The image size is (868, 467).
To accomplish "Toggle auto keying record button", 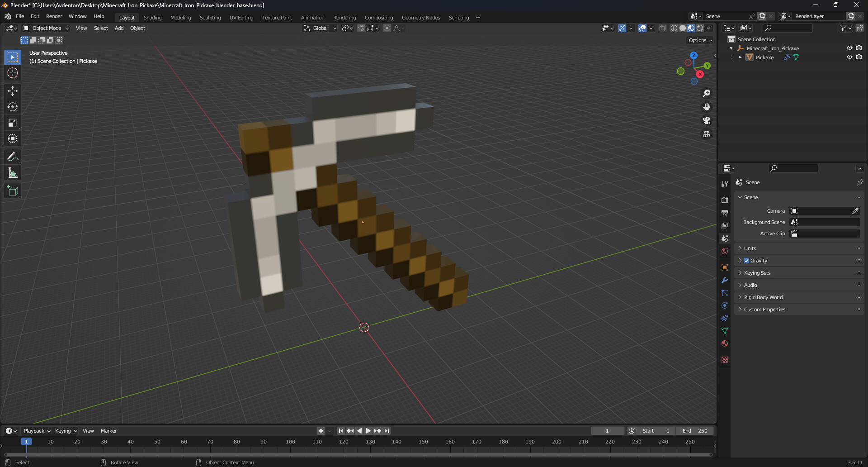I will pos(321,431).
